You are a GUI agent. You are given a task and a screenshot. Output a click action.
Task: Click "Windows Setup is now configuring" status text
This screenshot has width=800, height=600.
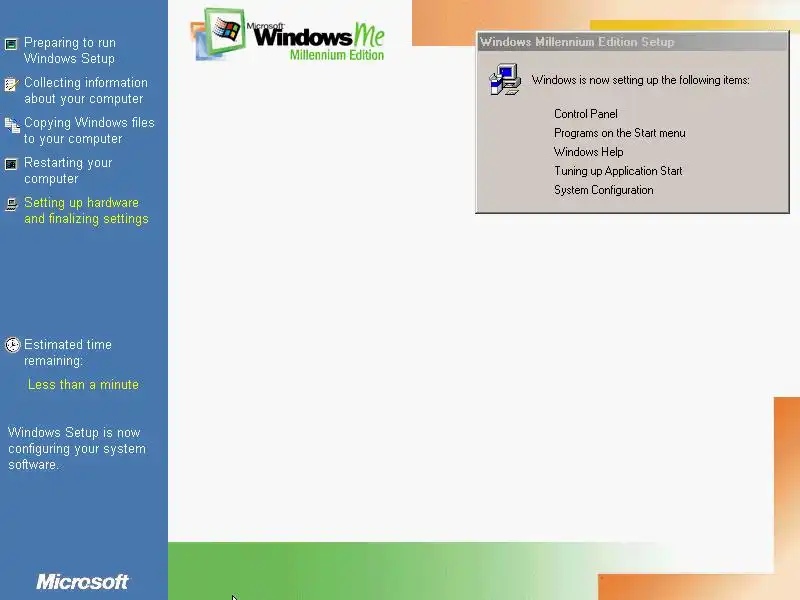pos(77,448)
